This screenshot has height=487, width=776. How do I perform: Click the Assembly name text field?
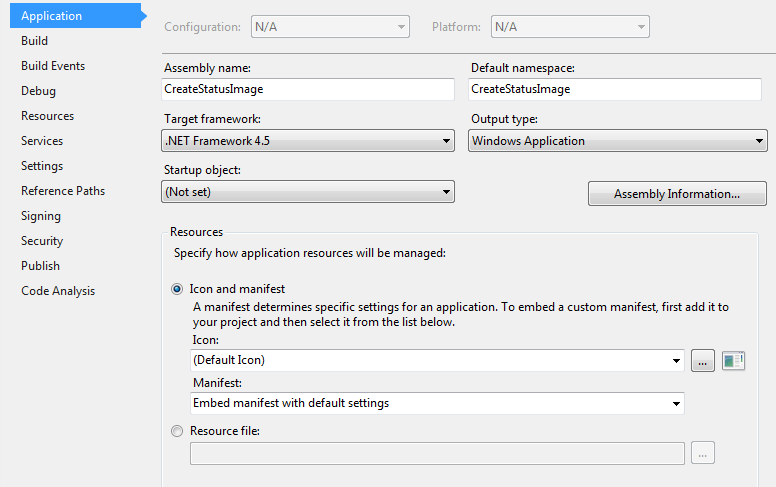click(308, 89)
